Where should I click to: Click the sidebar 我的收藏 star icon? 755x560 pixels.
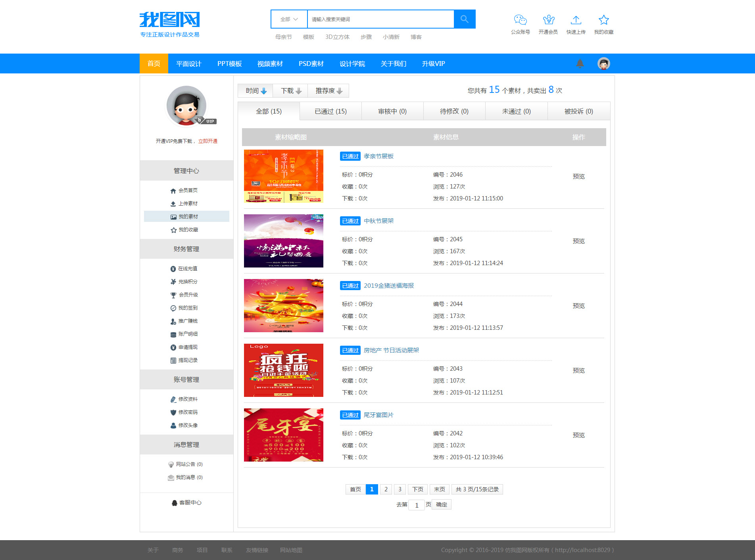[173, 230]
